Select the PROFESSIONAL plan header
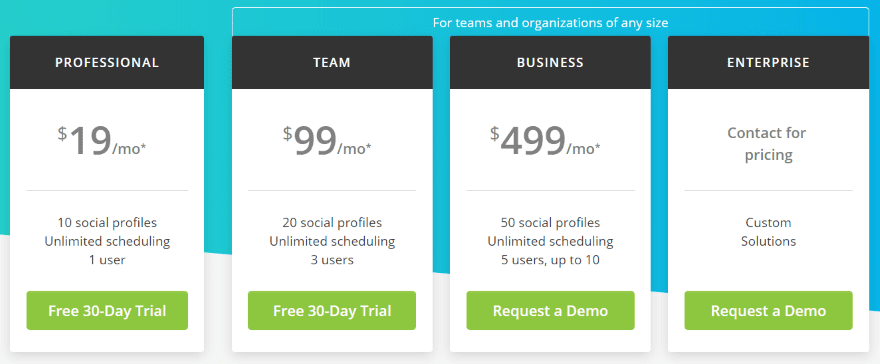This screenshot has height=364, width=880. pyautogui.click(x=107, y=63)
